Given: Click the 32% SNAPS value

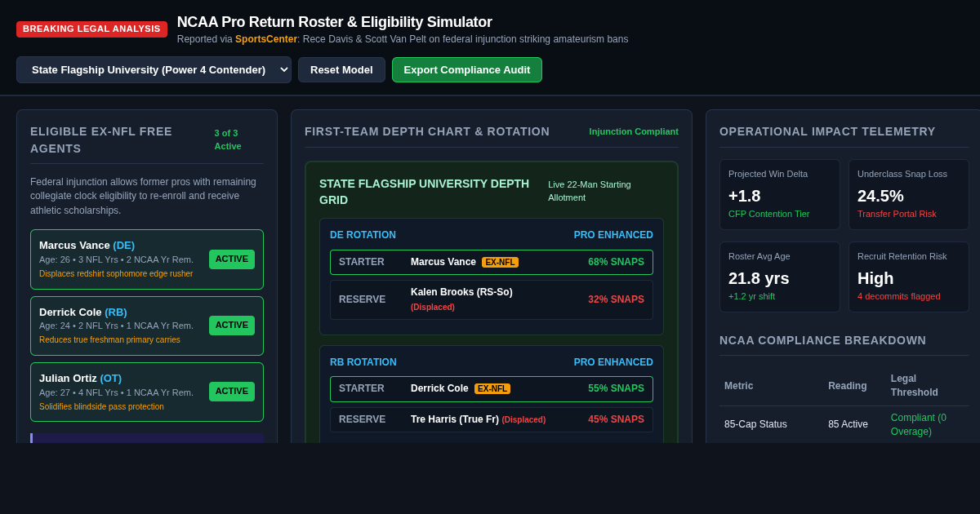Looking at the screenshot, I should pos(616,299).
